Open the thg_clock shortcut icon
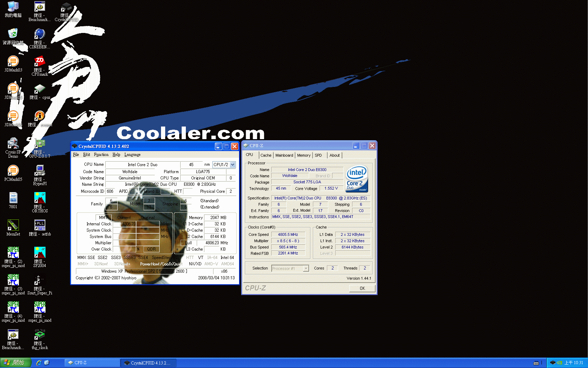The width and height of the screenshot is (588, 368). [40, 339]
